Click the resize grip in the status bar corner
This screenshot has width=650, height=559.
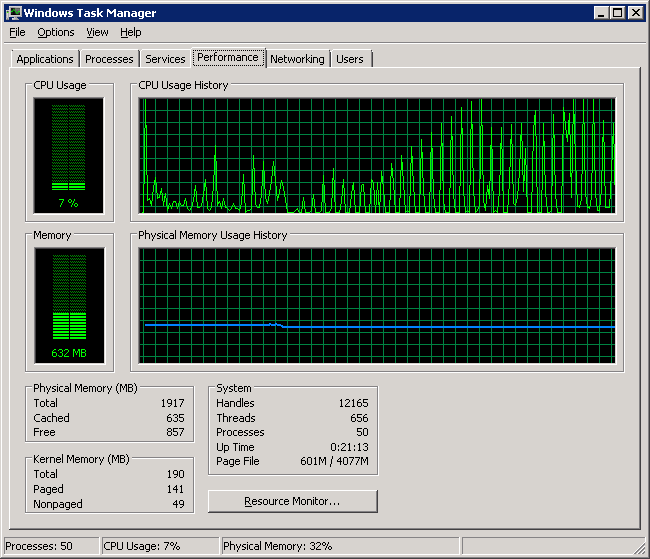[641, 550]
